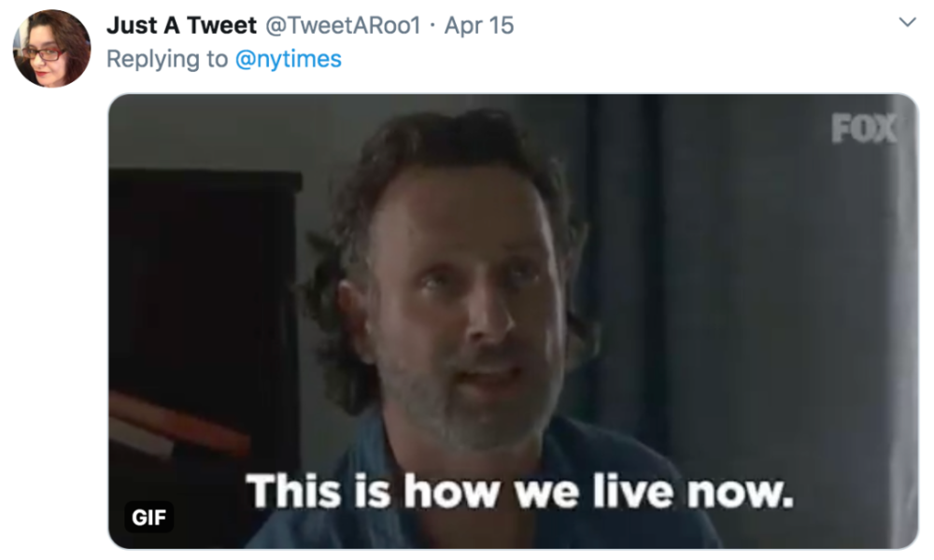Open the "Just A Tweet" display name
The image size is (934, 560).
181,25
